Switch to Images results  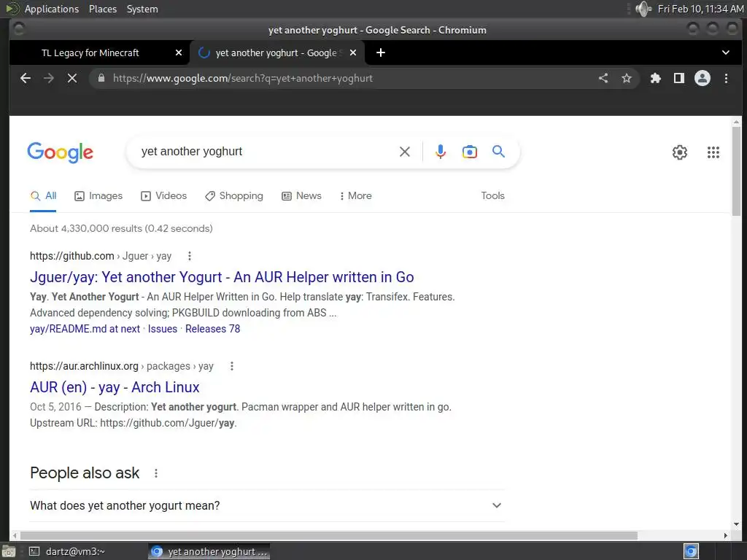pos(98,195)
